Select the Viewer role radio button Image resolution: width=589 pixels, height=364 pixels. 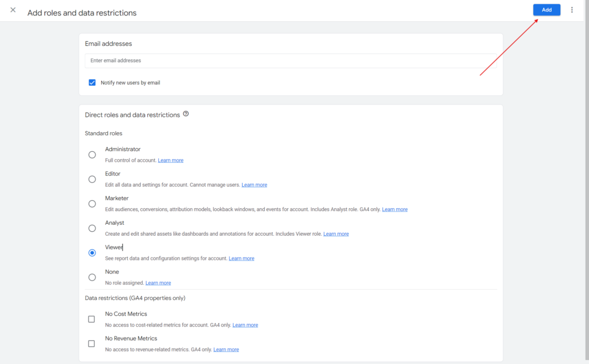click(x=92, y=252)
